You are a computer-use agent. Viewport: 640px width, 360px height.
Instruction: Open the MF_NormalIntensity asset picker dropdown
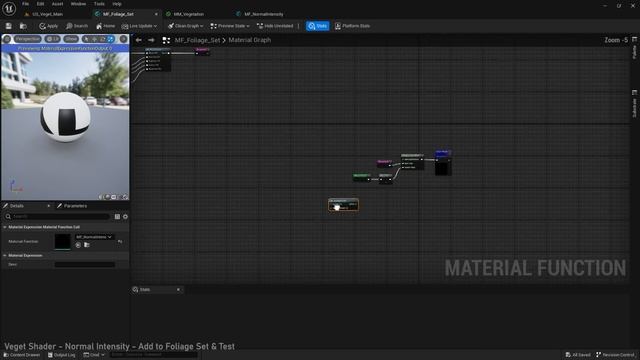click(x=94, y=237)
